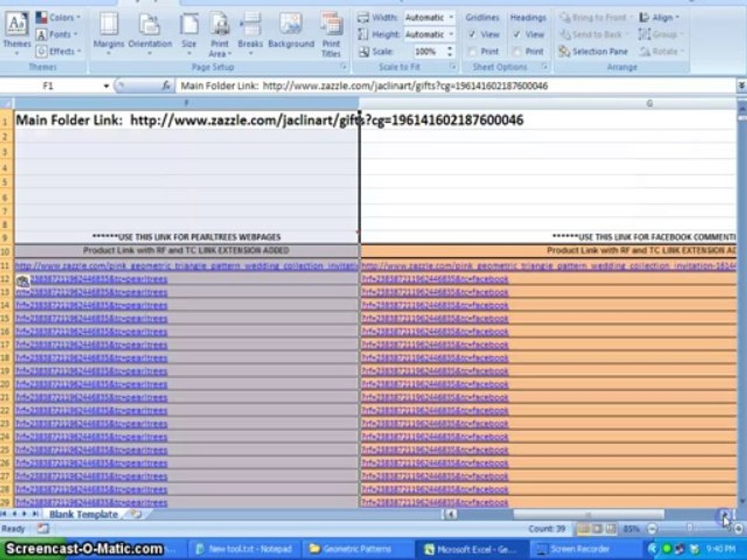Screen dimensions: 747x560
Task: Open New tool.txt Notepad from taskbar
Action: click(x=245, y=549)
